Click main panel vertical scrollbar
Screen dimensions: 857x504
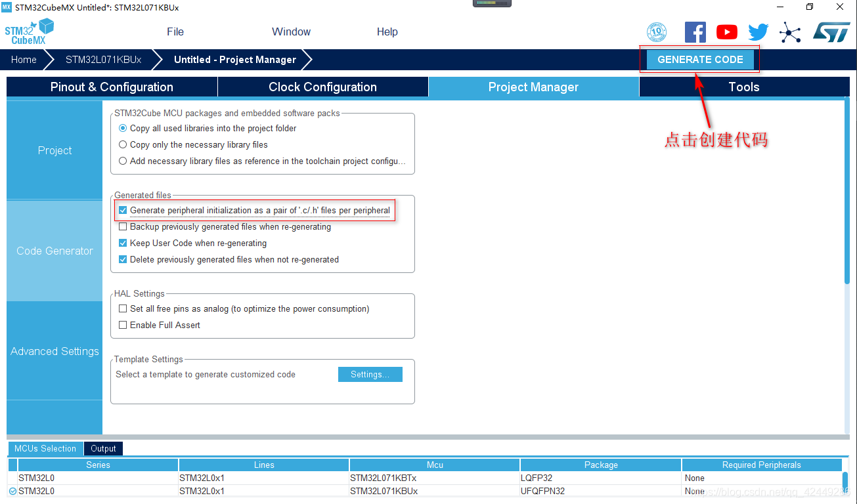click(x=847, y=190)
